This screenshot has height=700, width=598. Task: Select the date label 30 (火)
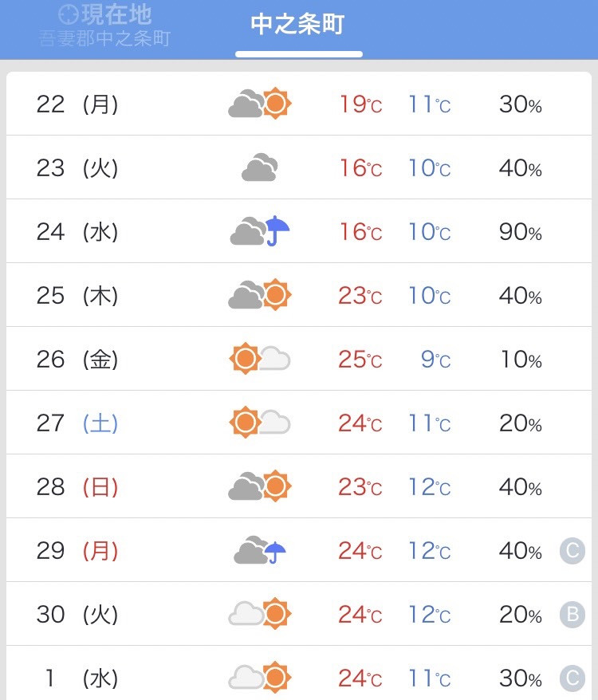point(77,614)
